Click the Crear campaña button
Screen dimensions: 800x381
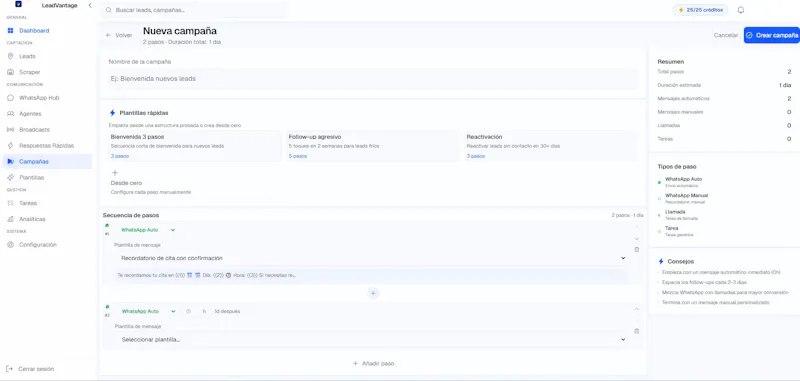[771, 35]
